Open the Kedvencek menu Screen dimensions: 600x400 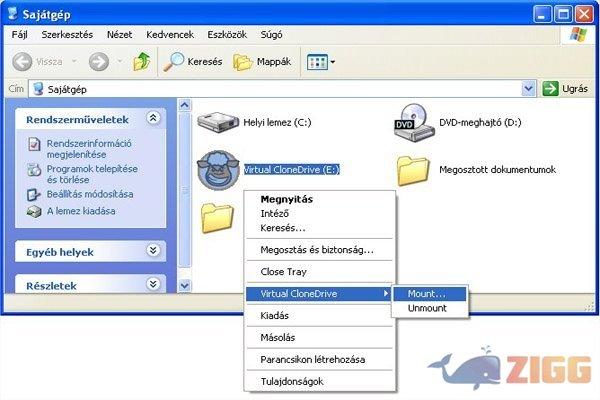pos(170,34)
